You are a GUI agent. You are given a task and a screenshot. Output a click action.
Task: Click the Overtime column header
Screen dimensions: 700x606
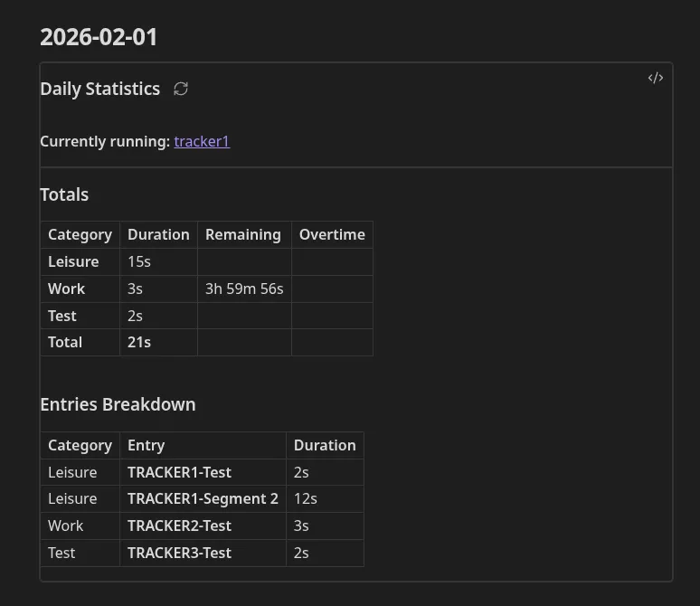332,234
